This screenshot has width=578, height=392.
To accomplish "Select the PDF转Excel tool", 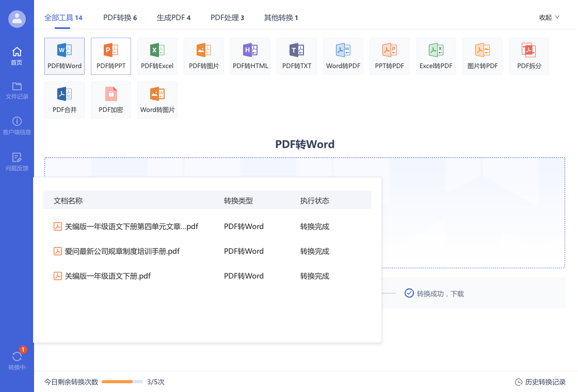I will pos(157,56).
